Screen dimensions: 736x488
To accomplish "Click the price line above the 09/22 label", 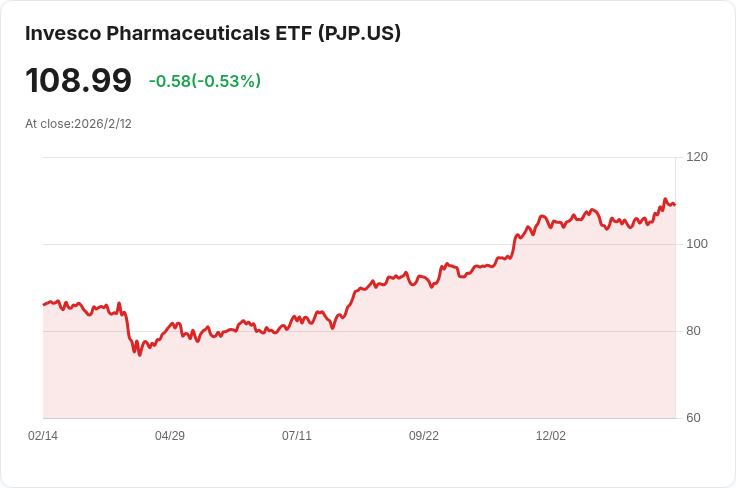I will click(x=424, y=278).
